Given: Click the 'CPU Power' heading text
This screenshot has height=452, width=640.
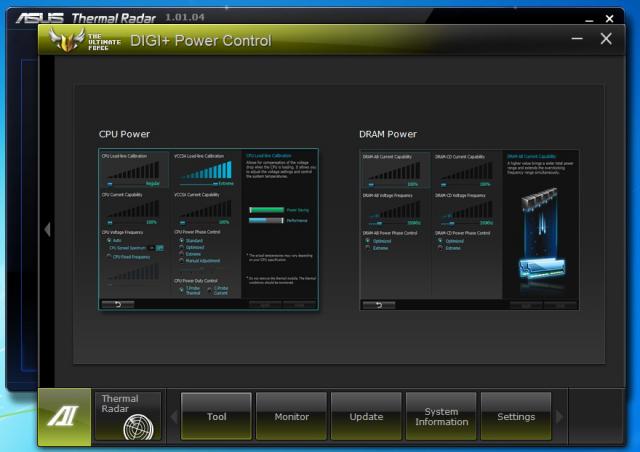Looking at the screenshot, I should click(124, 134).
